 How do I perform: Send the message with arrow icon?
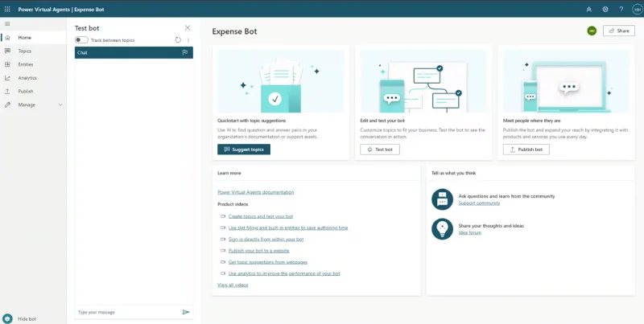pos(186,312)
